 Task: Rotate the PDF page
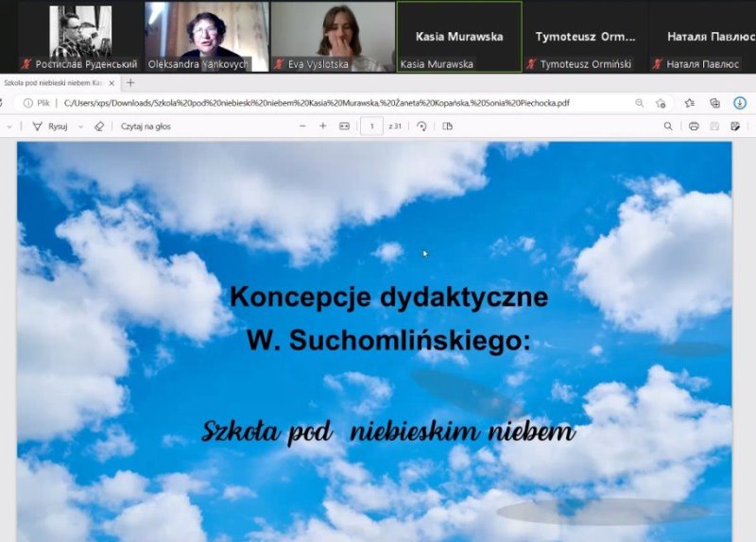click(x=421, y=127)
